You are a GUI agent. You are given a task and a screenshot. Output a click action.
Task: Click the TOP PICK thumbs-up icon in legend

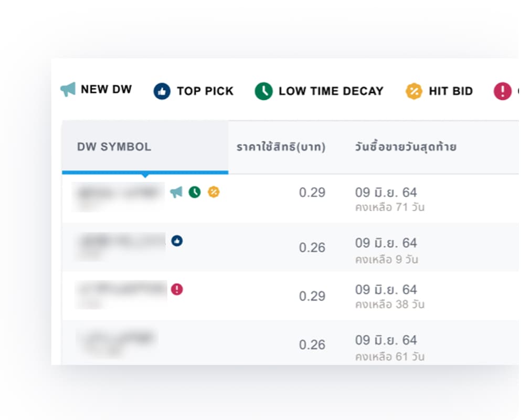pos(162,91)
